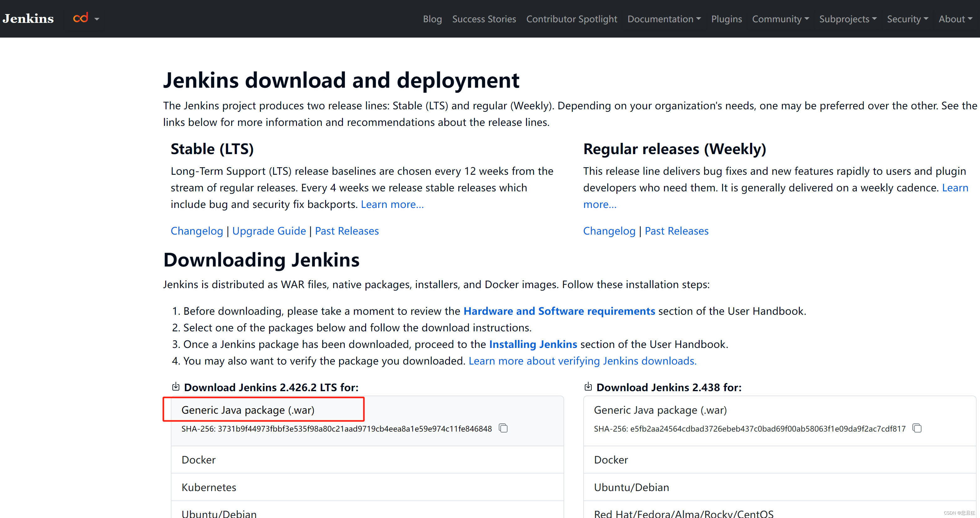
Task: Follow the Stable LTS Learn more link
Action: point(392,205)
